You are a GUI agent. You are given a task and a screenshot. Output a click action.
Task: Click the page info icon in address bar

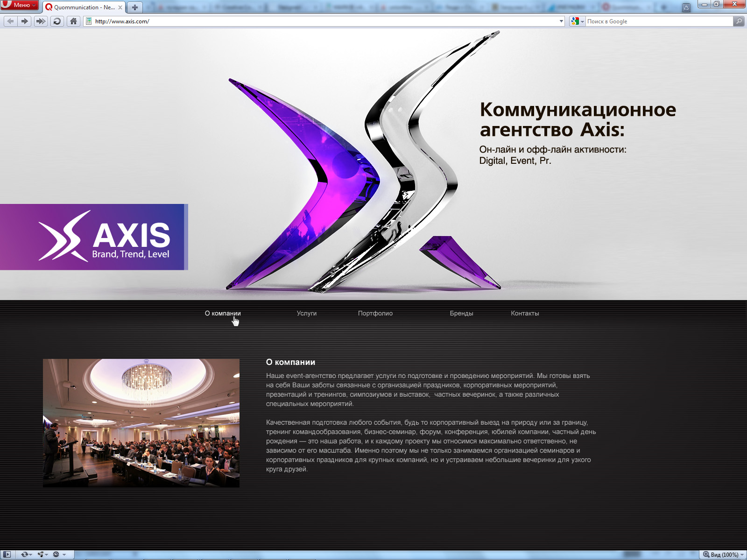(x=89, y=21)
